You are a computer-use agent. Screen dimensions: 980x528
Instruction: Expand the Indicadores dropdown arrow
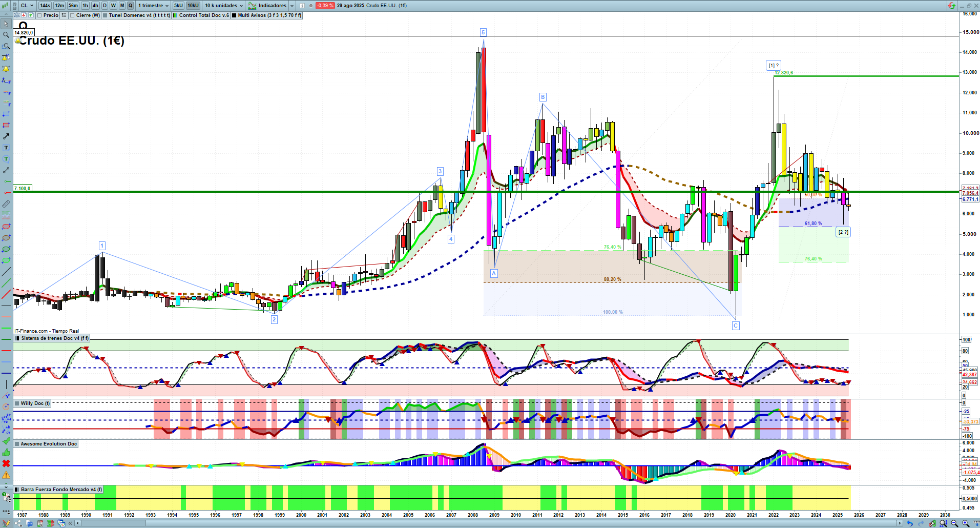click(292, 6)
